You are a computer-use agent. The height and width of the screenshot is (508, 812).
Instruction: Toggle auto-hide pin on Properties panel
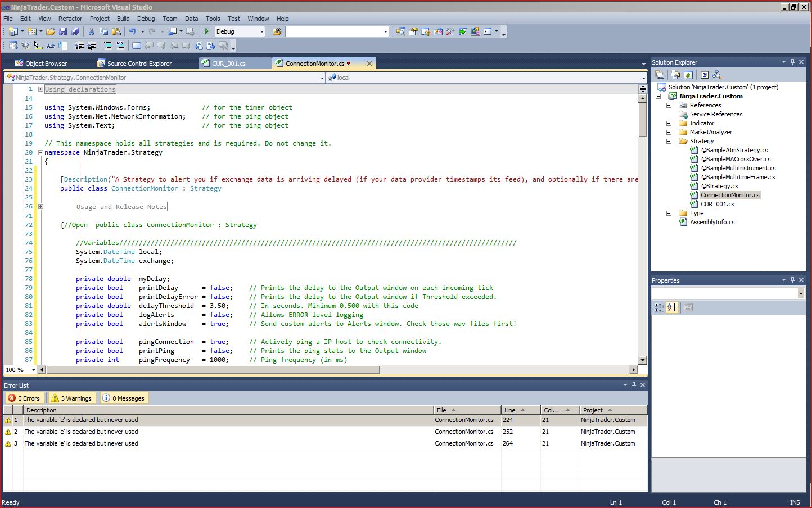coord(793,280)
